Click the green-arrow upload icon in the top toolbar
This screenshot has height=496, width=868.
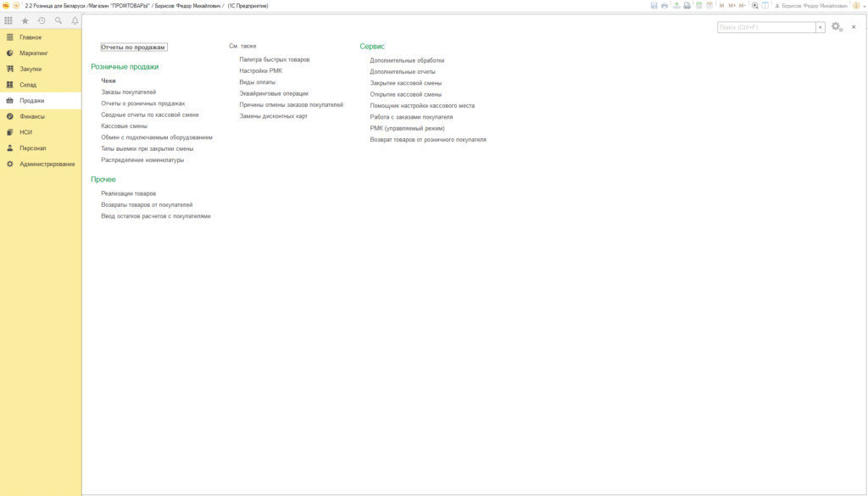click(676, 6)
